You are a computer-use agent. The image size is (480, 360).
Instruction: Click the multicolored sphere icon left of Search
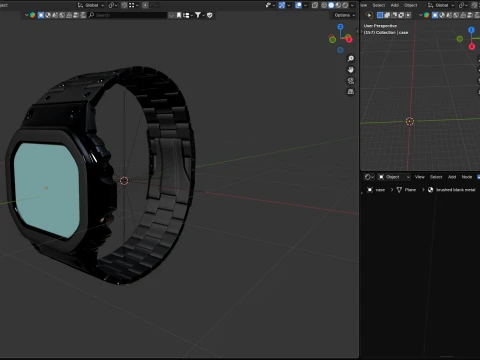click(x=33, y=15)
